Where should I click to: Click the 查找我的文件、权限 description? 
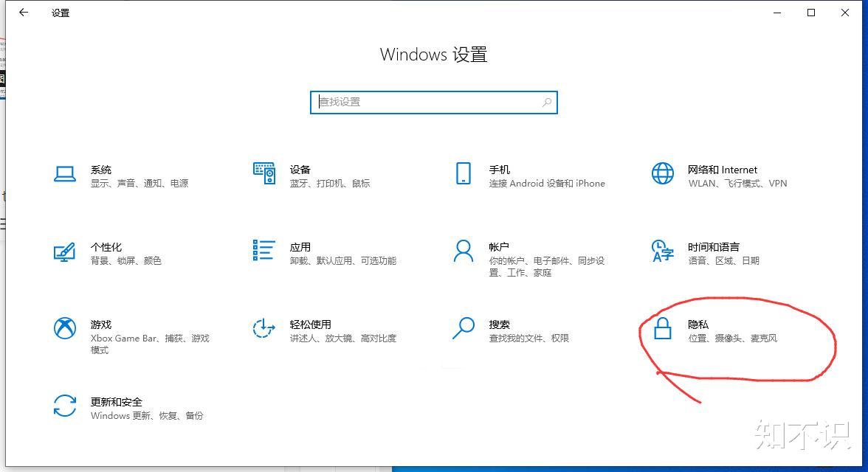click(x=529, y=338)
